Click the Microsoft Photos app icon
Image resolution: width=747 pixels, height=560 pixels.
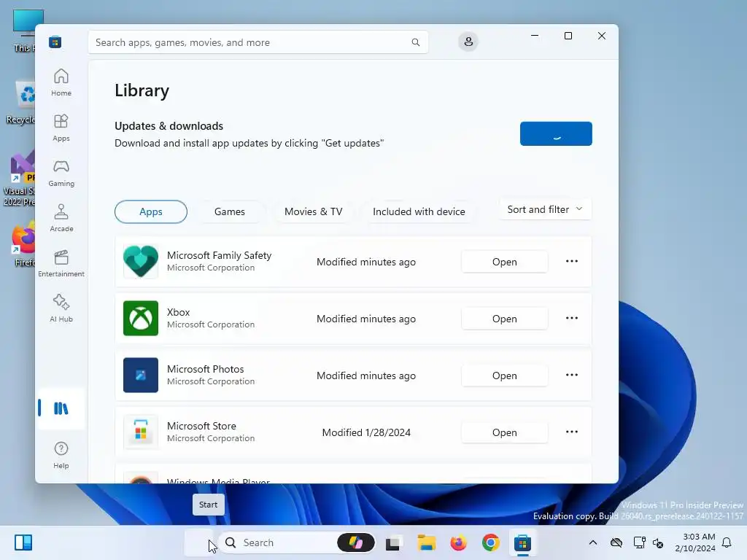pos(141,375)
